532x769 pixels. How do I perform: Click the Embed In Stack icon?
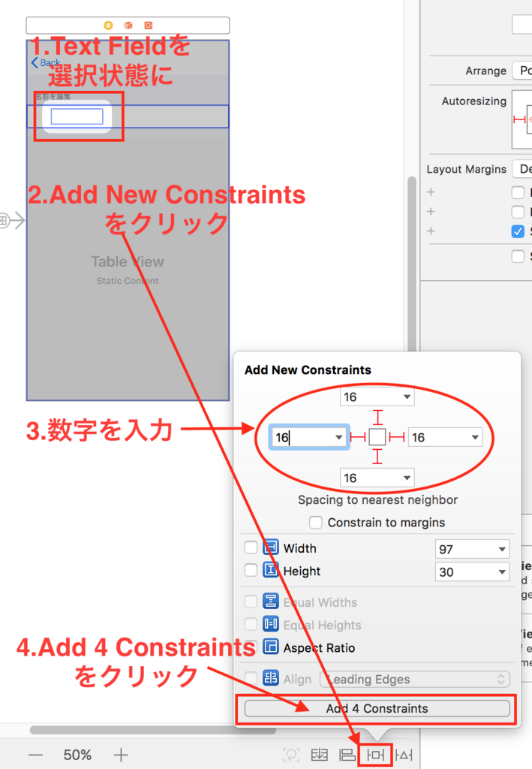pyautogui.click(x=320, y=755)
